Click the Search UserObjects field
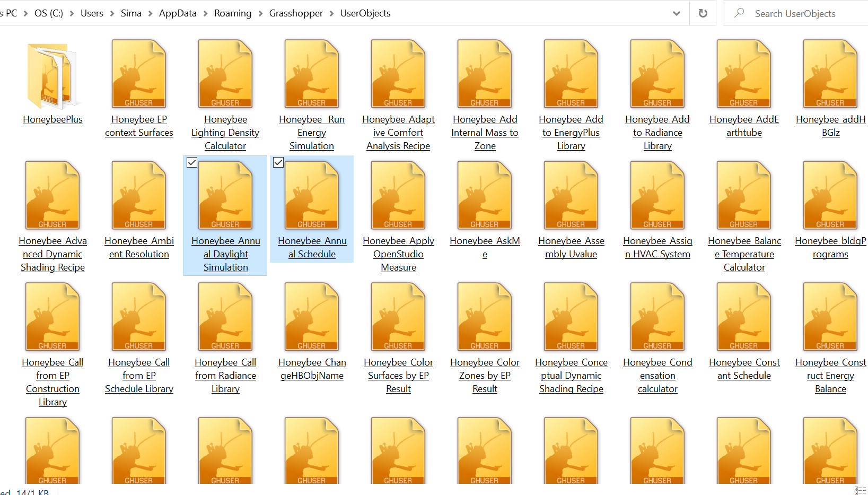 (795, 13)
